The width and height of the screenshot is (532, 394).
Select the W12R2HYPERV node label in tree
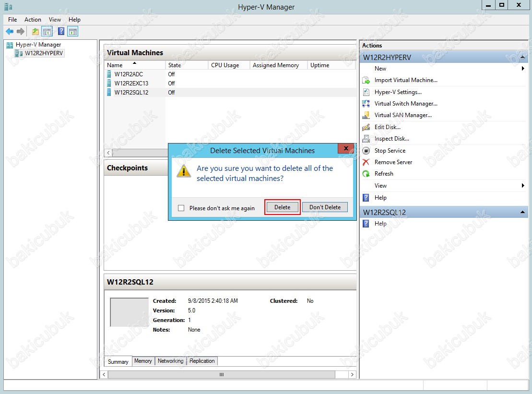[44, 53]
